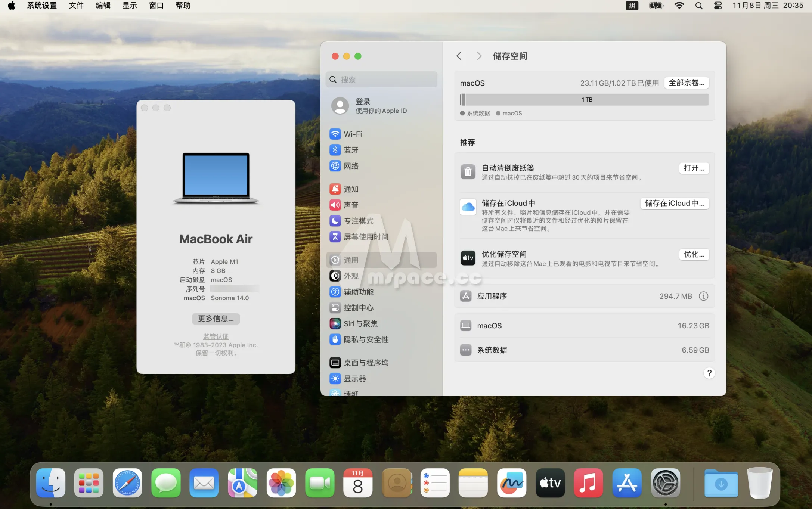Open the 系统设置 menu
The width and height of the screenshot is (812, 509).
click(x=42, y=6)
